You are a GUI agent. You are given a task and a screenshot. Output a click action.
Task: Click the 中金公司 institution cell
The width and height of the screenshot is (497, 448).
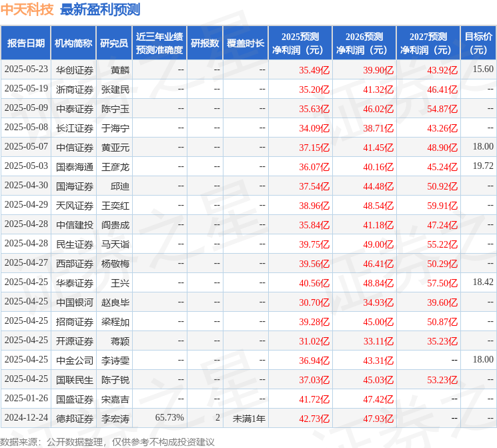[75, 361]
